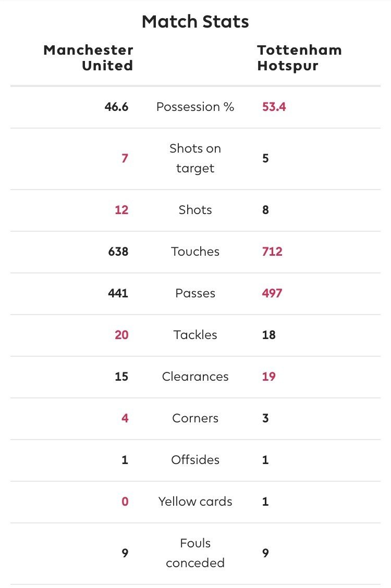Click Tottenham's 19 clearances value
This screenshot has height=588, width=391.
[x=268, y=377]
